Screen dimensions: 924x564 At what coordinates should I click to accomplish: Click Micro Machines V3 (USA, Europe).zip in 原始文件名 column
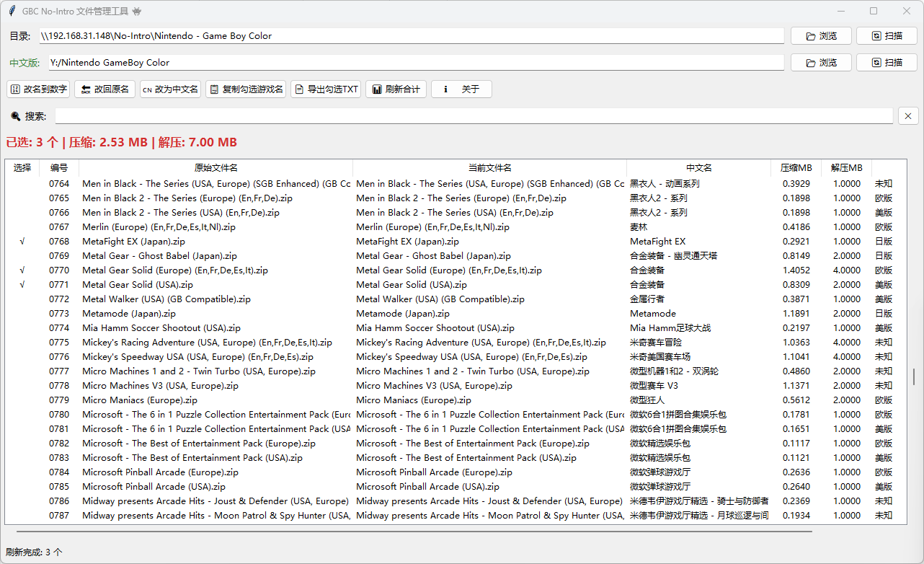[160, 386]
